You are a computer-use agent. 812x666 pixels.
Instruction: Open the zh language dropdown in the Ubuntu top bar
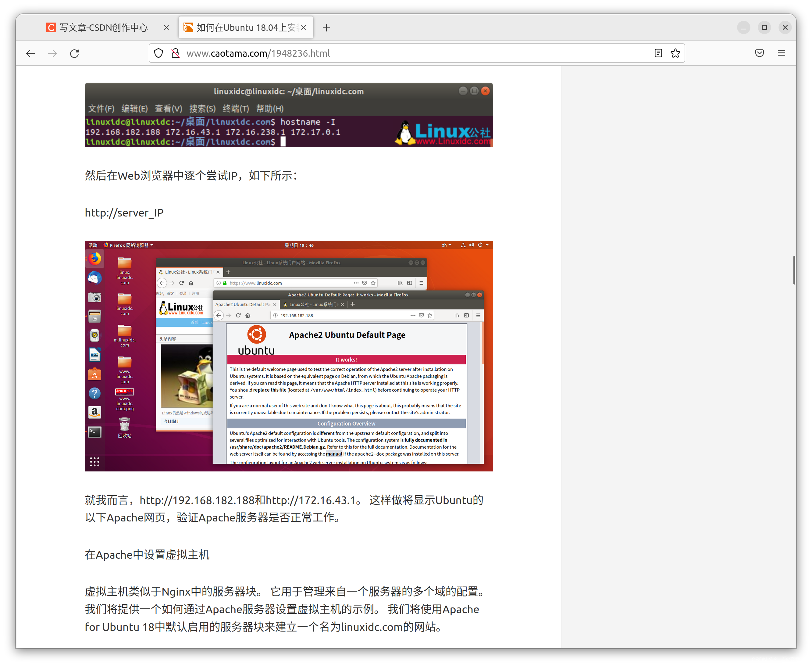[x=446, y=245]
